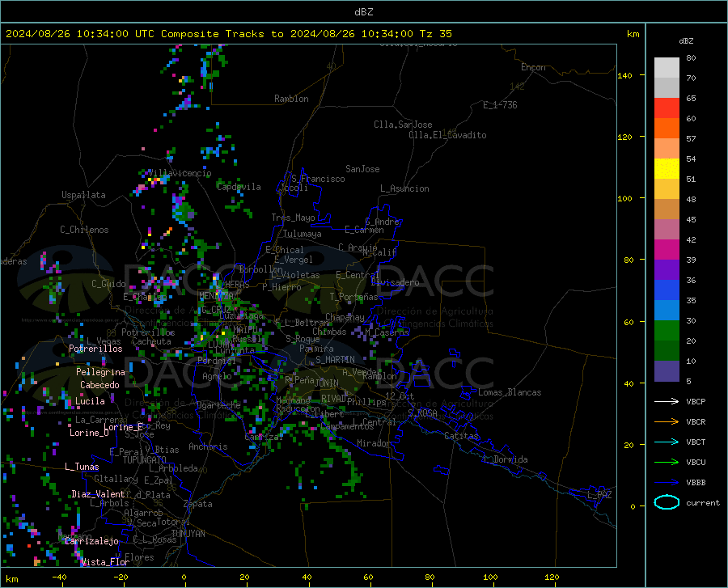Select the magenta 42 dBZ color swatch

coord(667,250)
